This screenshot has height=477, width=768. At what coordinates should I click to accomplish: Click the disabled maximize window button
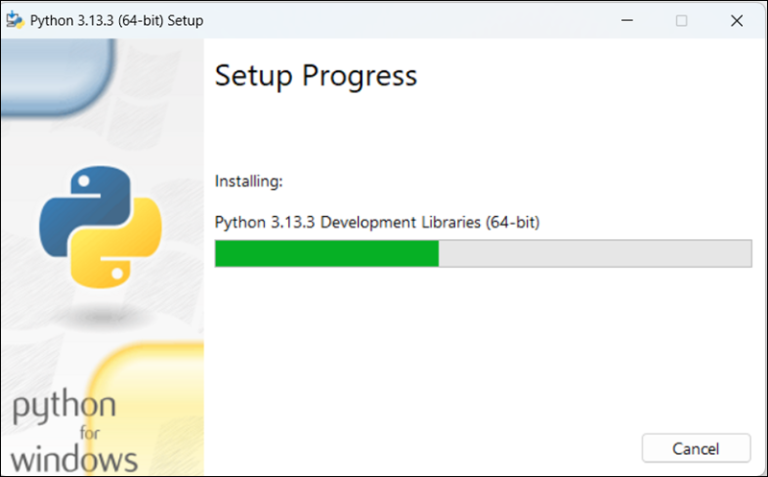pos(682,20)
